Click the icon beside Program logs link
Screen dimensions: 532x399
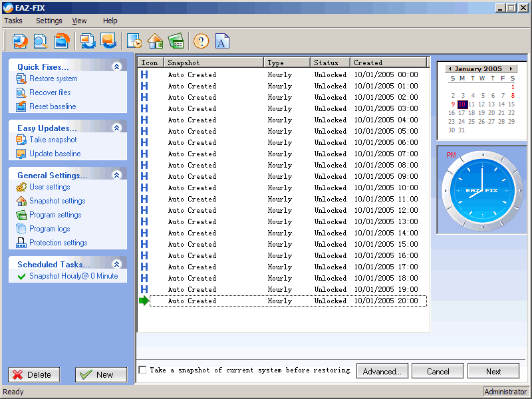[x=21, y=229]
